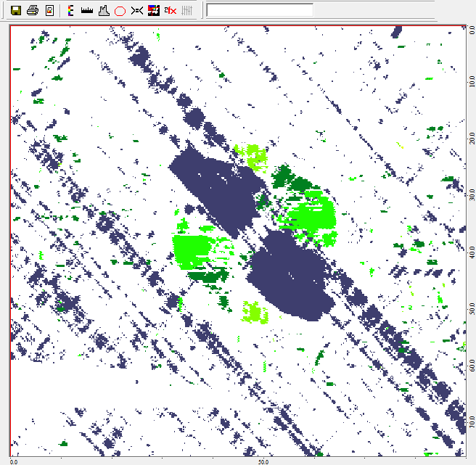
Task: Click the Print icon in toolbar
Action: 33,10
